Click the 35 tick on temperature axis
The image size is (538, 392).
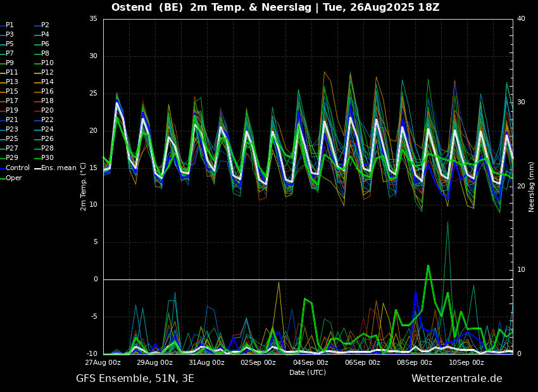pos(93,19)
